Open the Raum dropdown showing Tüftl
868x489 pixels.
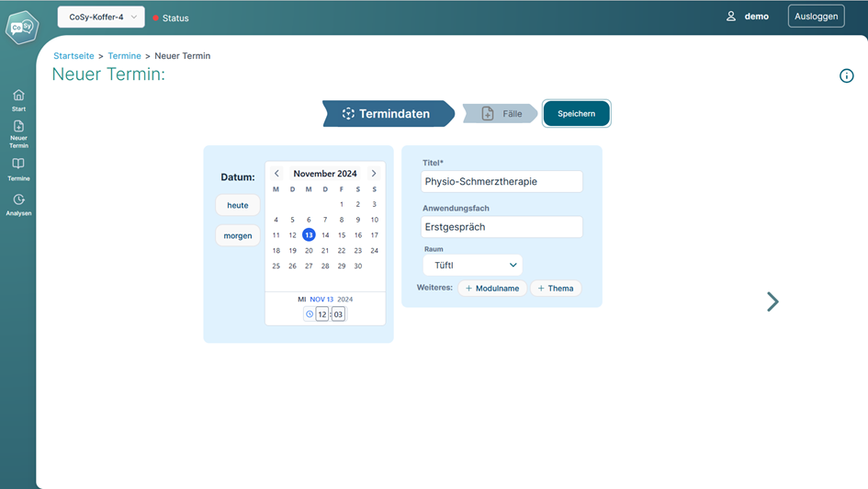pos(472,265)
